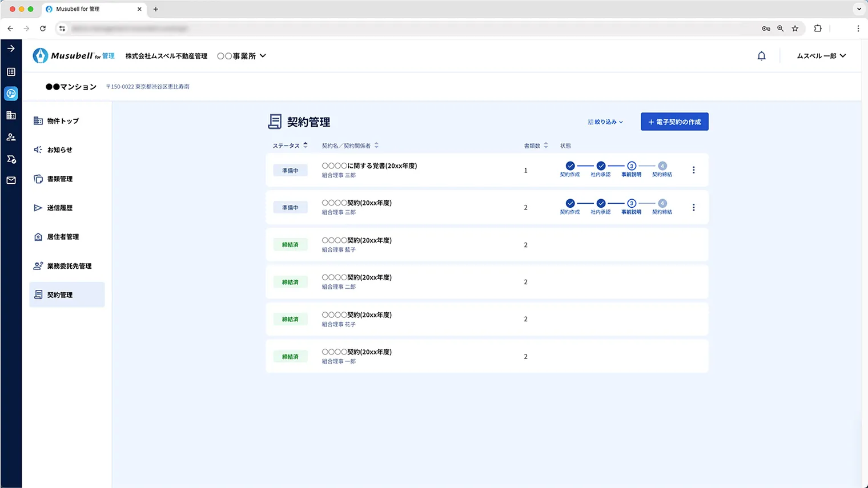Open the envelope mail icon
Screen dimensions: 868x488
point(10,180)
